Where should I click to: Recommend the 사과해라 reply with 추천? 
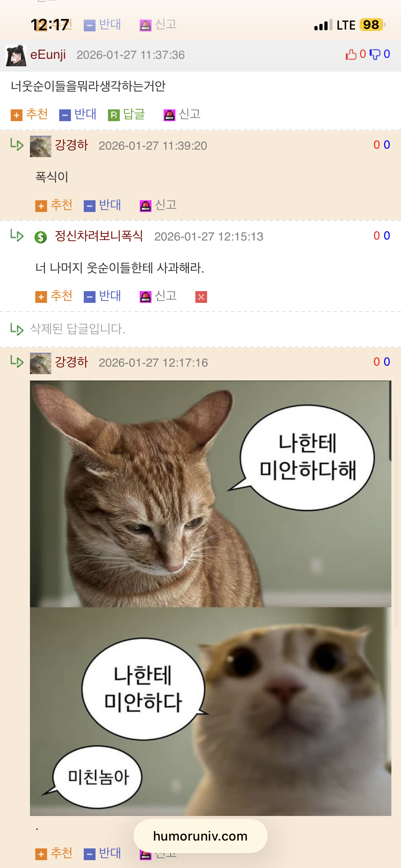(x=54, y=296)
